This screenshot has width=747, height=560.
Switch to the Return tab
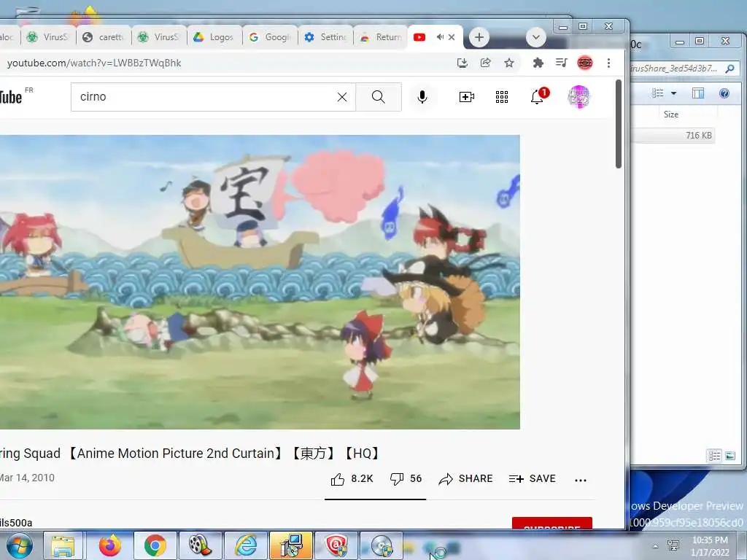tap(381, 37)
